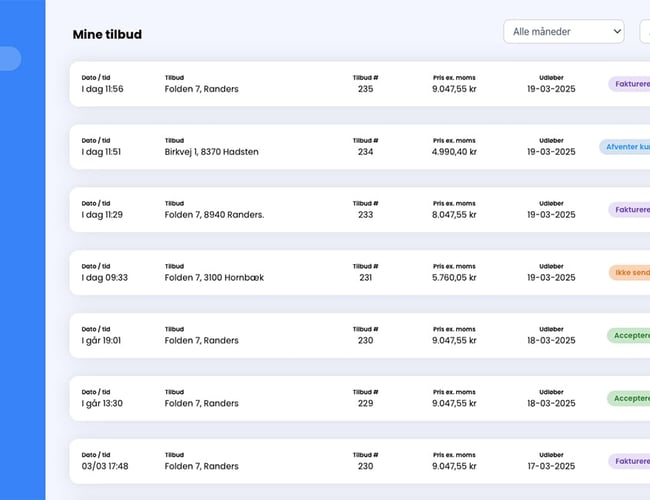
Task: Open tilbud 235 Folden 7, Randers row
Action: tap(201, 89)
